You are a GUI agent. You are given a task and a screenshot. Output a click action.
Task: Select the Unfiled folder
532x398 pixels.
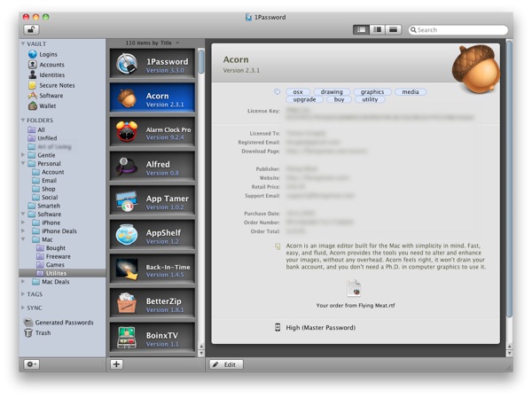tap(43, 138)
